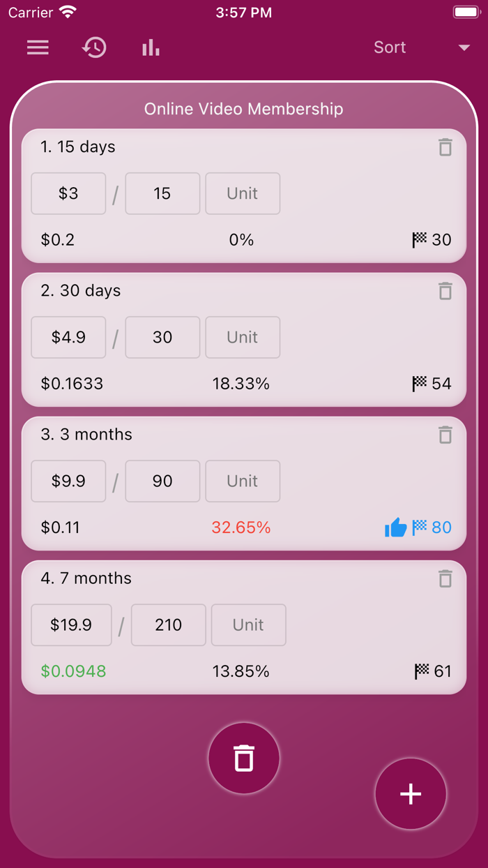Tap the large trash button to clear all items
This screenshot has width=488, height=868.
[244, 758]
